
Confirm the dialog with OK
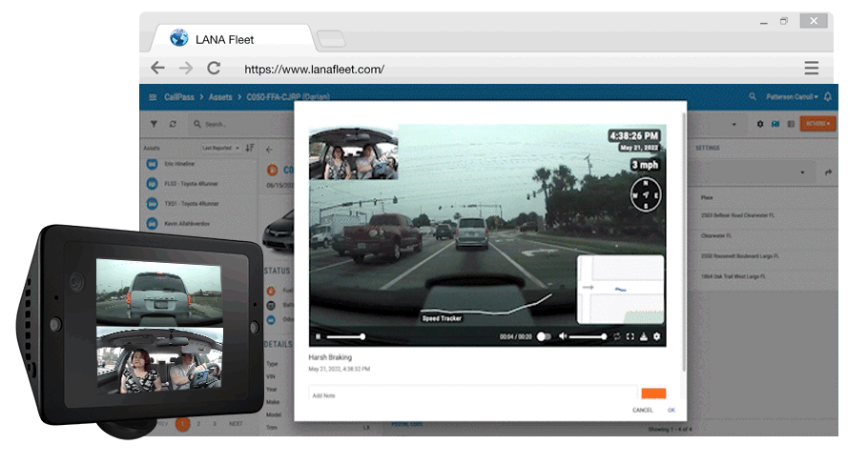pos(672,410)
